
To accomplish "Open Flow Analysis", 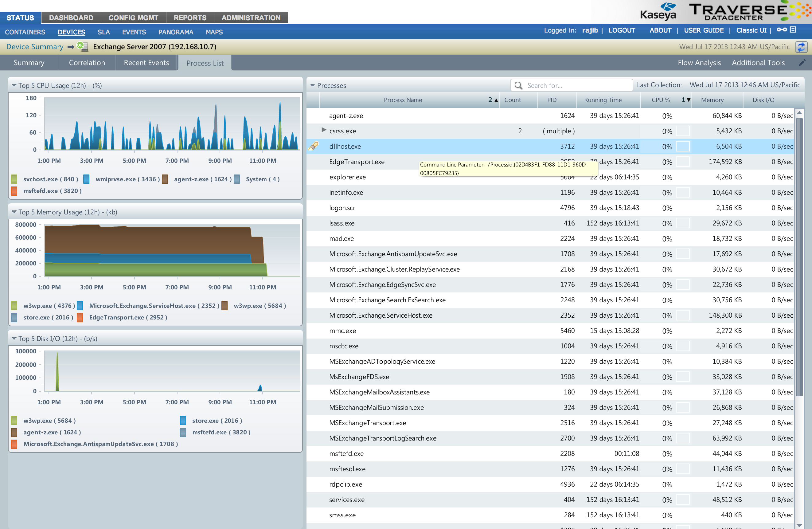I will click(699, 63).
